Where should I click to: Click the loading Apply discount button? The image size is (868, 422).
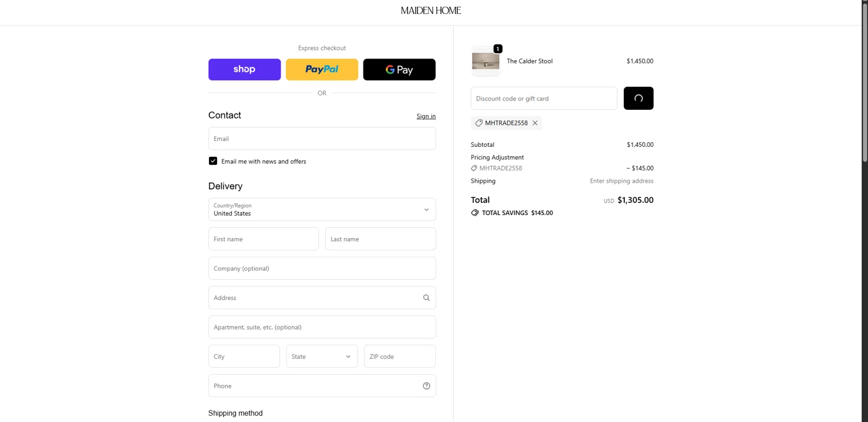pyautogui.click(x=638, y=98)
